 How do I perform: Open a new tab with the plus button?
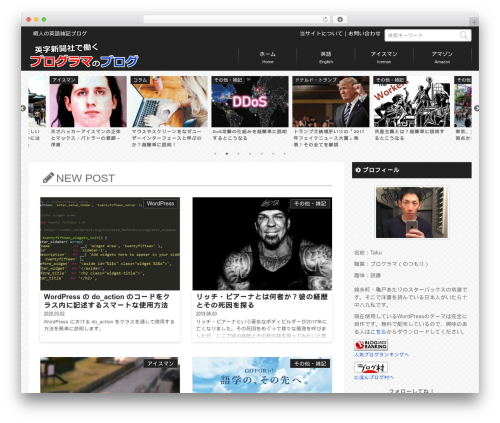[x=474, y=22]
